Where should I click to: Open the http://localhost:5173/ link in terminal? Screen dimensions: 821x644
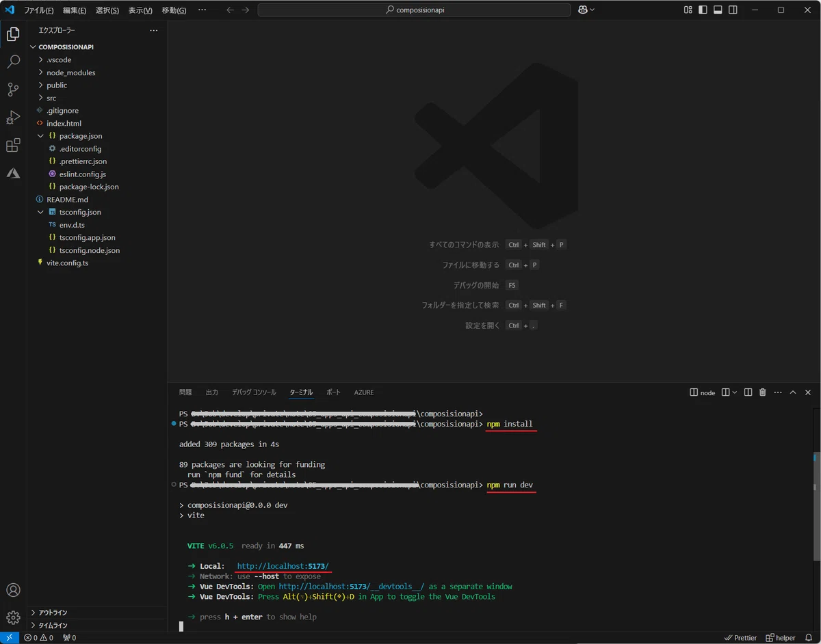[x=283, y=566]
